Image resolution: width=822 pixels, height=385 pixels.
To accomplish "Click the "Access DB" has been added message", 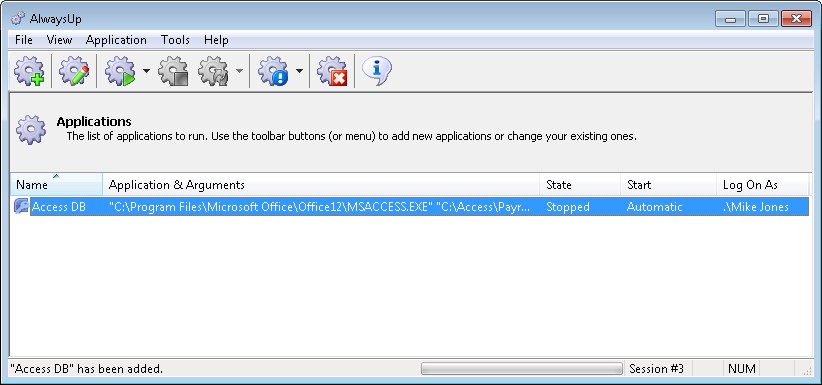I will pyautogui.click(x=86, y=369).
